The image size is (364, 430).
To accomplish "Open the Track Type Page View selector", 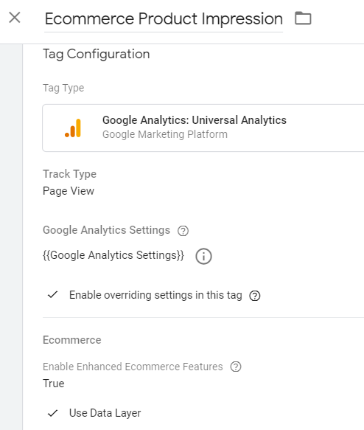I will 69,191.
